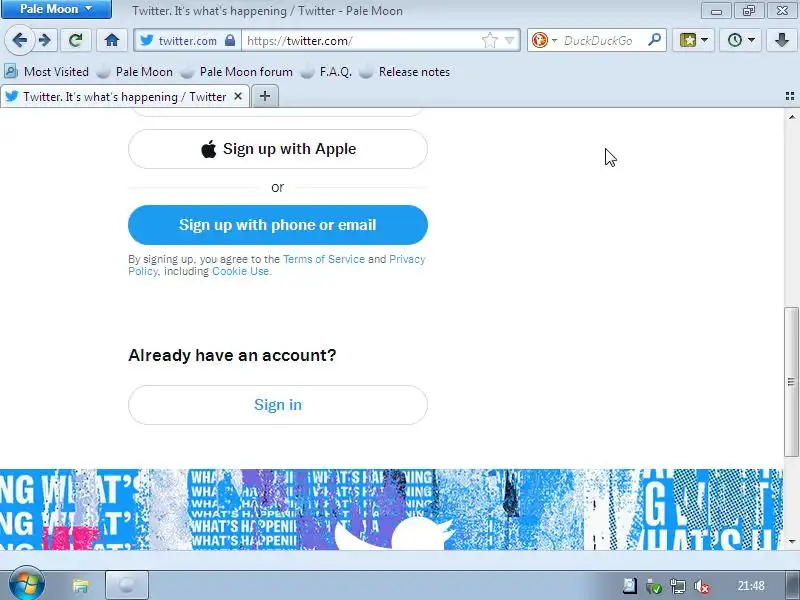Open the downloads arrow button
Viewport: 800px width, 600px height.
[782, 40]
